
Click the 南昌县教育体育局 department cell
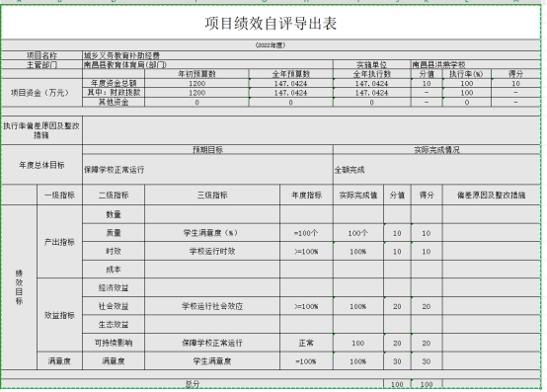[x=207, y=65]
